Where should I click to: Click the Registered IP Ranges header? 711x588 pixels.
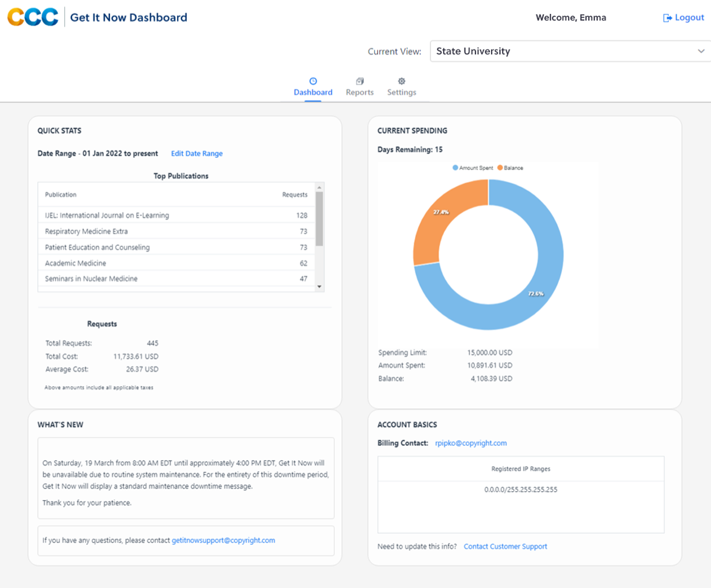coord(521,469)
